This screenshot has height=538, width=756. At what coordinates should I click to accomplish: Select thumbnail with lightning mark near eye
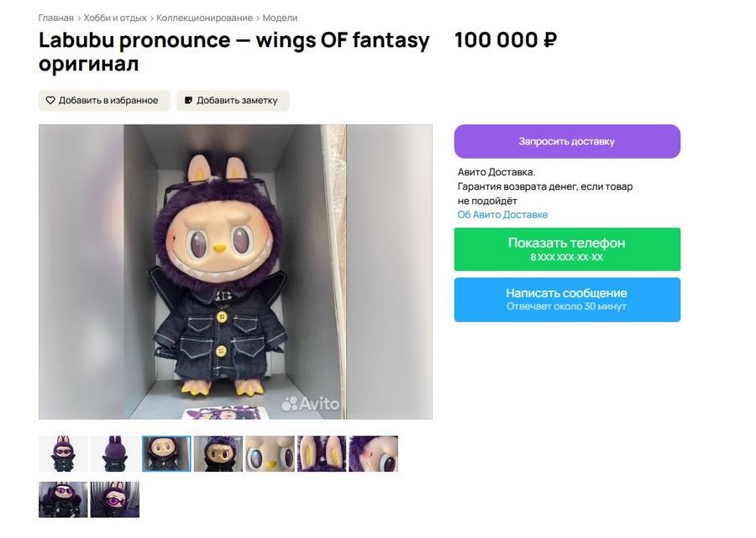(x=373, y=454)
